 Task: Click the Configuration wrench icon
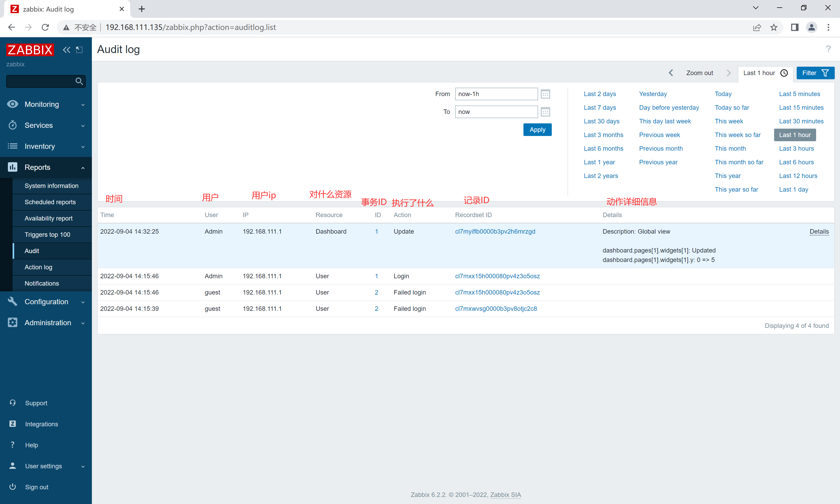(13, 302)
